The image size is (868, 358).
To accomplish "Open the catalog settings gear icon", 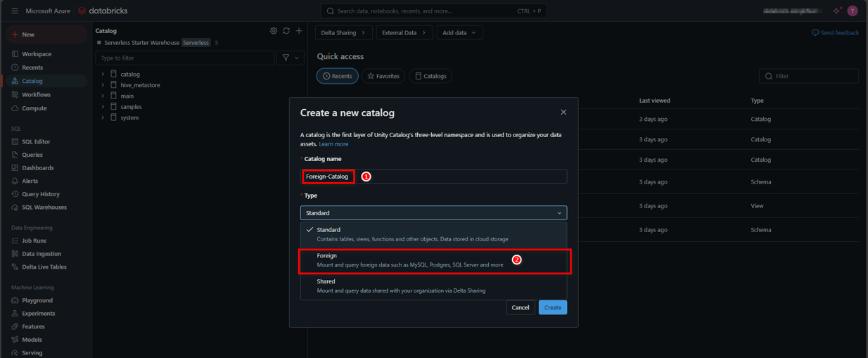I will point(274,31).
